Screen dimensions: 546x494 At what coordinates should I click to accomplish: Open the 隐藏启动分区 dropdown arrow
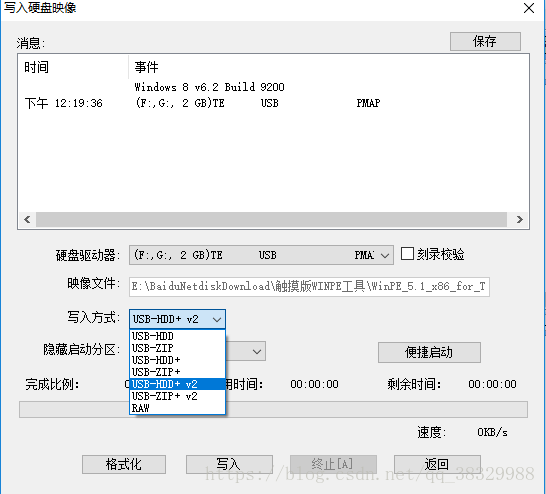[x=257, y=351]
